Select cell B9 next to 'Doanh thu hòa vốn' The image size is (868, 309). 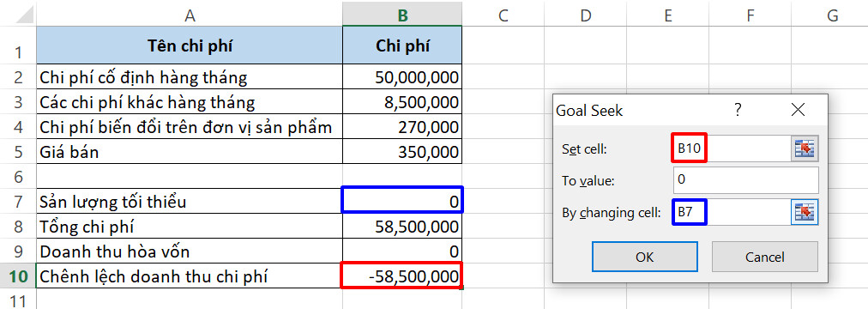click(402, 251)
